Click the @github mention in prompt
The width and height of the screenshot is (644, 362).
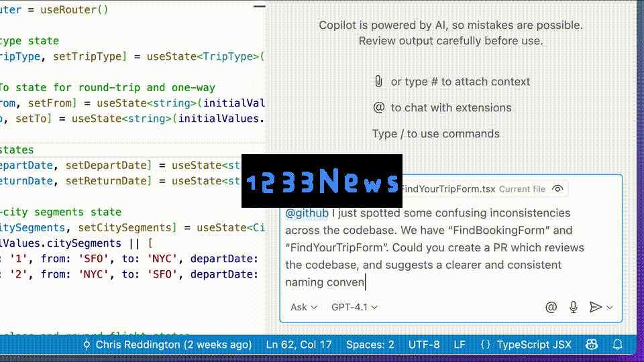point(307,213)
